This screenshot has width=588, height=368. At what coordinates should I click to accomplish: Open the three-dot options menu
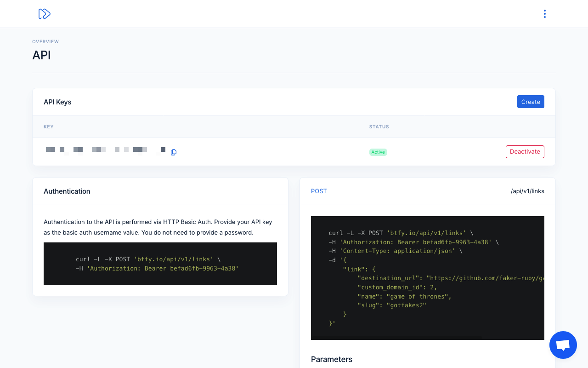point(545,14)
